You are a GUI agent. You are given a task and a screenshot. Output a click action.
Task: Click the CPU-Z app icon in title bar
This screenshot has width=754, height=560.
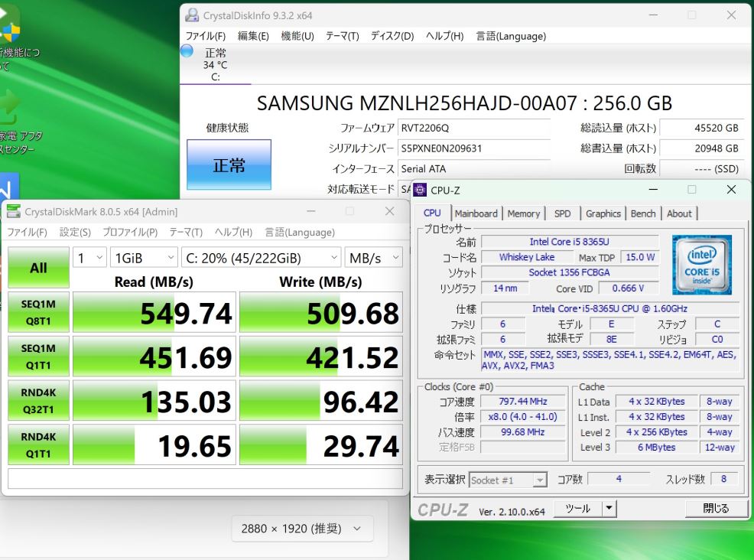[x=420, y=190]
